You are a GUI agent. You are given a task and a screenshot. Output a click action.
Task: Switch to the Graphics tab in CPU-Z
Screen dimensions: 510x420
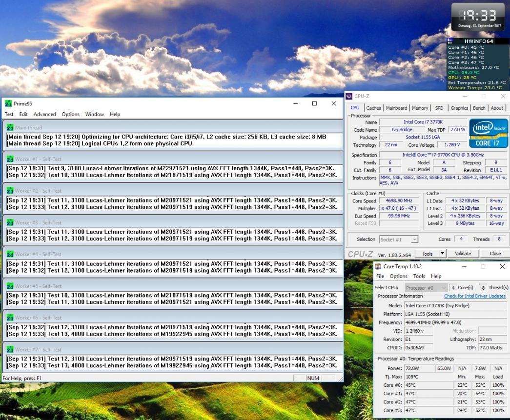pos(459,108)
